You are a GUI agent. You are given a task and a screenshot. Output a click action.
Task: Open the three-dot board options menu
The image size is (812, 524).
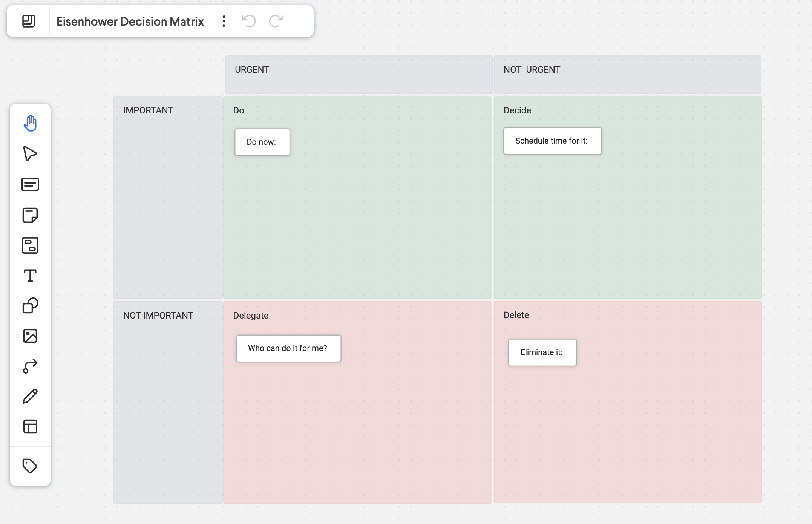(x=224, y=21)
